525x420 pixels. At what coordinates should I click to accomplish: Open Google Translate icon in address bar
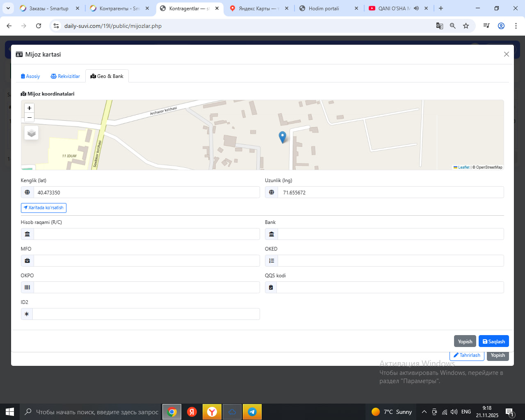coord(439,26)
